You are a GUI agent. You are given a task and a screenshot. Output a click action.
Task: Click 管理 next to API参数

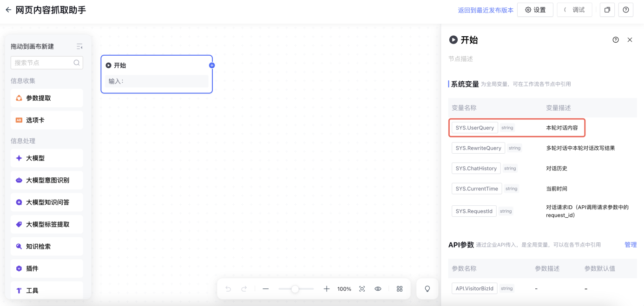pyautogui.click(x=630, y=245)
